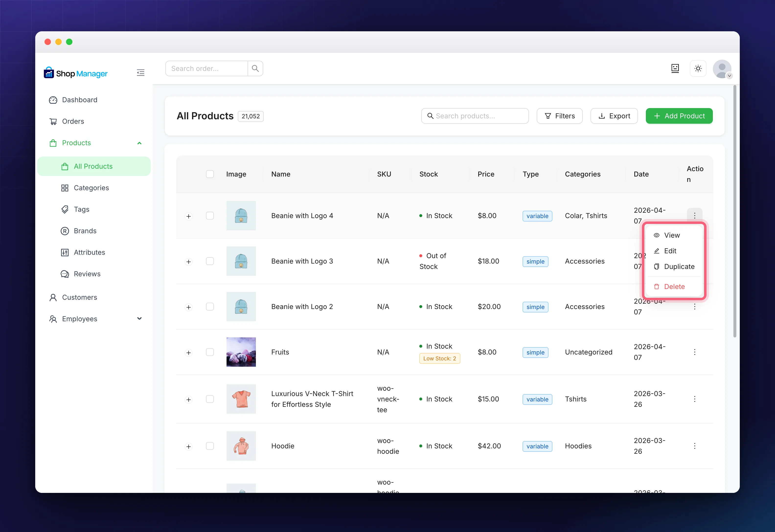775x532 pixels.
Task: Open the notes icon in the top bar
Action: pos(675,68)
